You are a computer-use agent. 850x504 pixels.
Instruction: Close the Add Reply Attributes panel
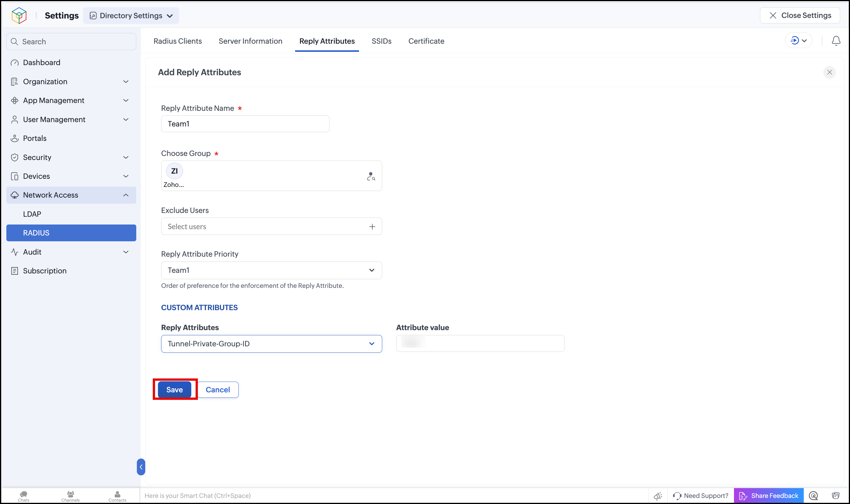(829, 72)
